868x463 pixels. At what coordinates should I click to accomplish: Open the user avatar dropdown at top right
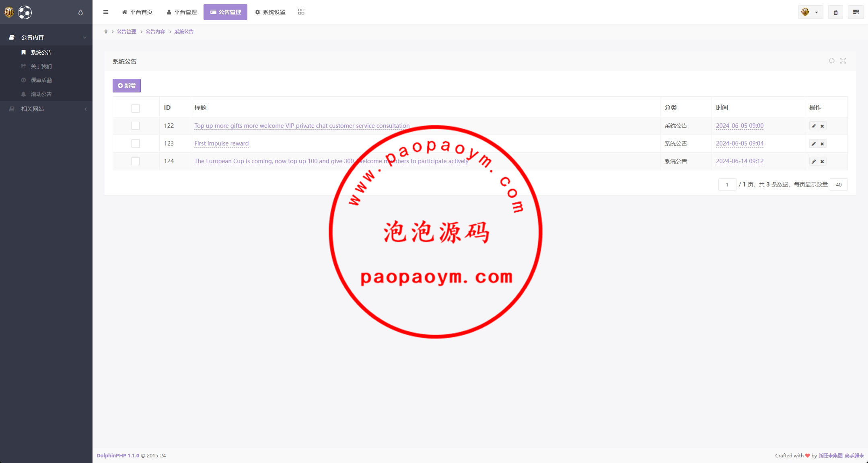810,12
